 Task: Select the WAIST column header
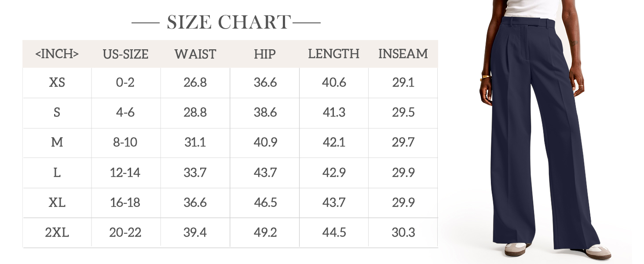click(195, 54)
